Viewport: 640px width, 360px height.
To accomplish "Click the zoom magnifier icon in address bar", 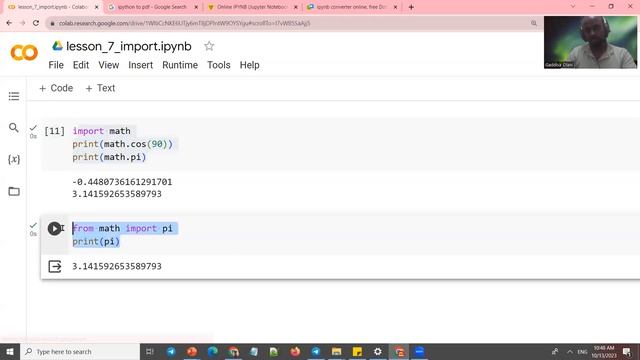I will tap(534, 23).
